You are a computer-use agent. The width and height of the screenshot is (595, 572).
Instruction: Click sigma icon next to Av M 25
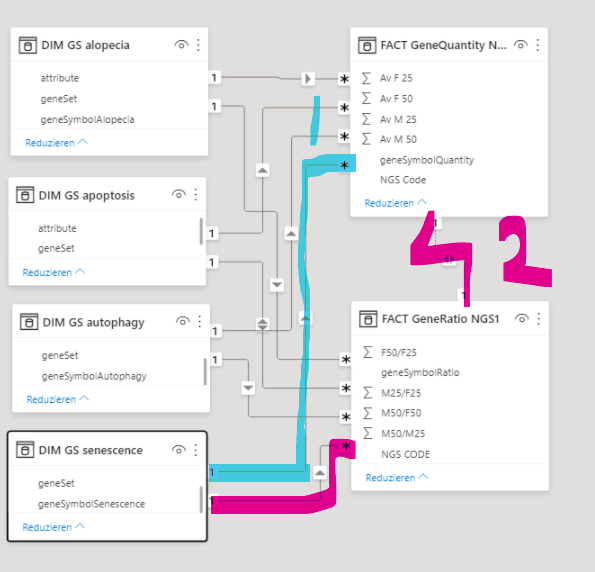(x=366, y=119)
